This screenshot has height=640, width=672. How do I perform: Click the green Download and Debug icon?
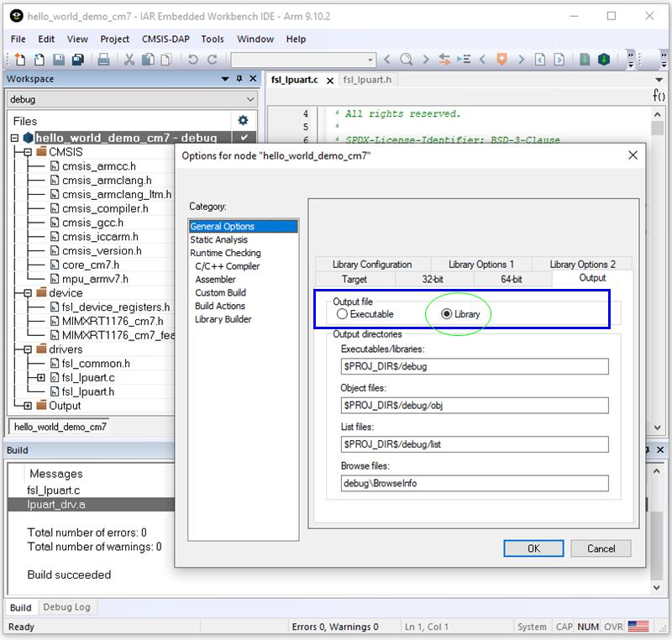604,60
